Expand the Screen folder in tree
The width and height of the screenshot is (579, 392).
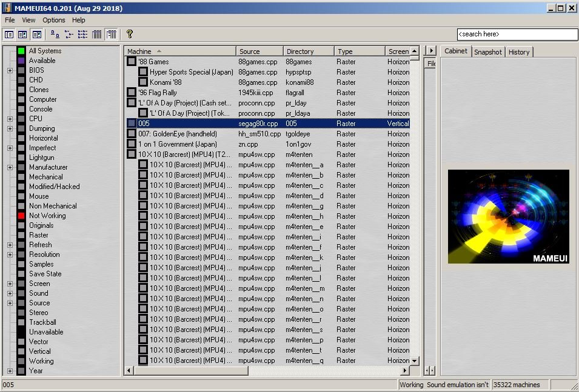pyautogui.click(x=10, y=284)
